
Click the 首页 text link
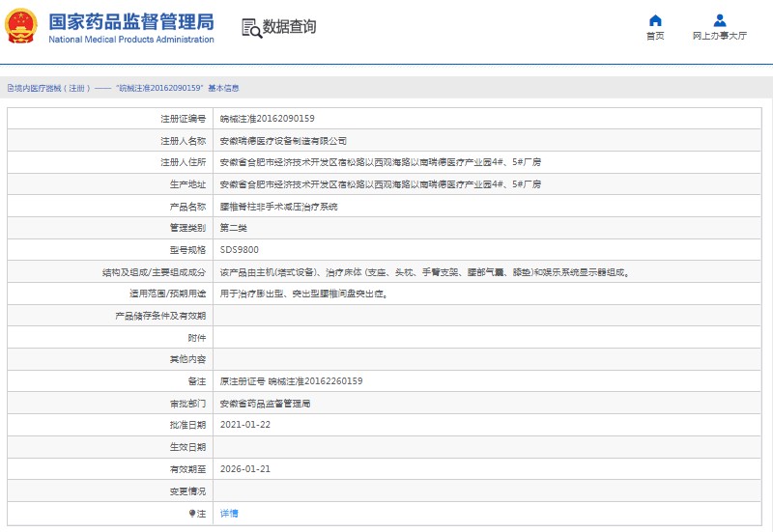click(x=655, y=36)
